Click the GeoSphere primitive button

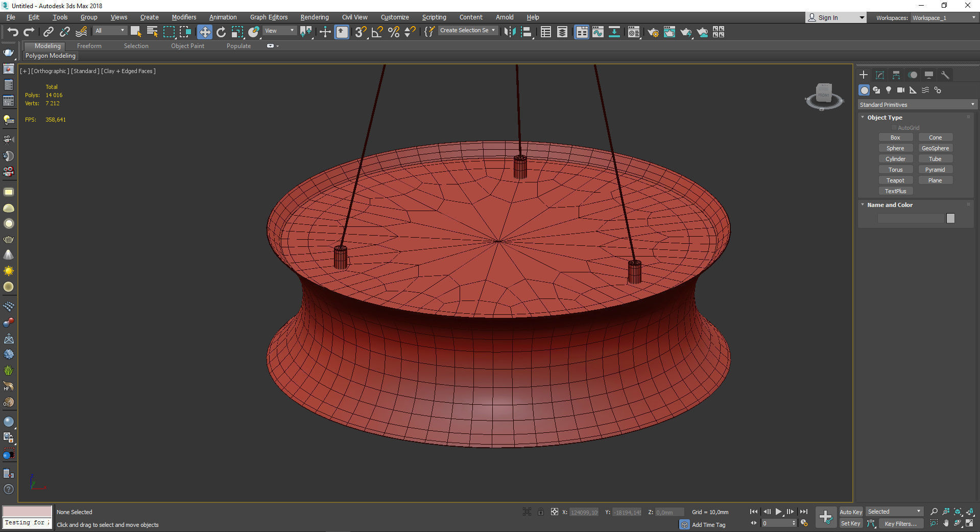935,148
